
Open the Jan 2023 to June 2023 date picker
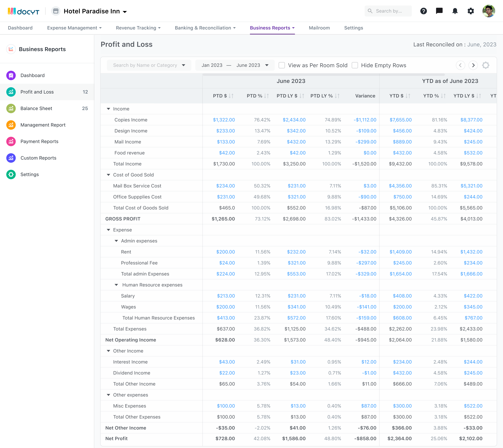pos(235,65)
